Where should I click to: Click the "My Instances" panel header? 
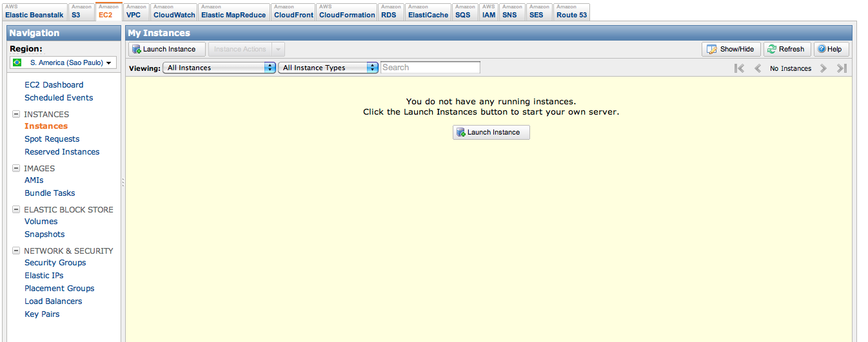pyautogui.click(x=489, y=33)
